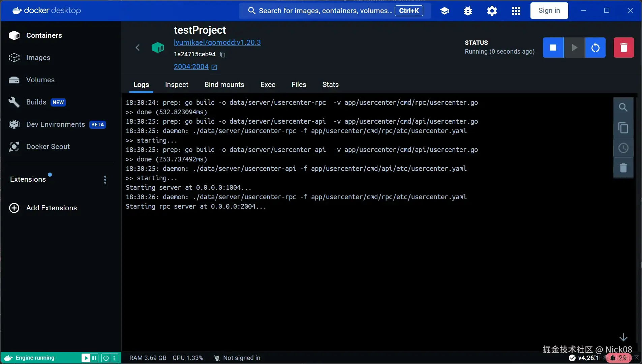Switch to the Logs tab

click(141, 85)
